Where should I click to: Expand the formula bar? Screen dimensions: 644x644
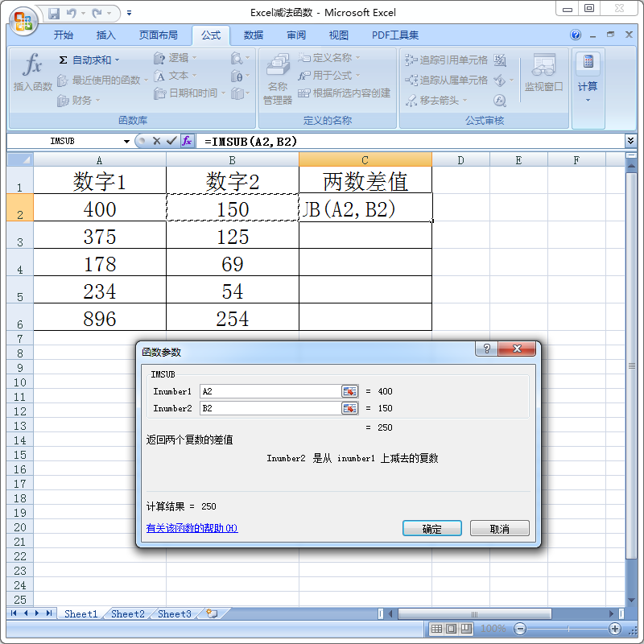630,141
